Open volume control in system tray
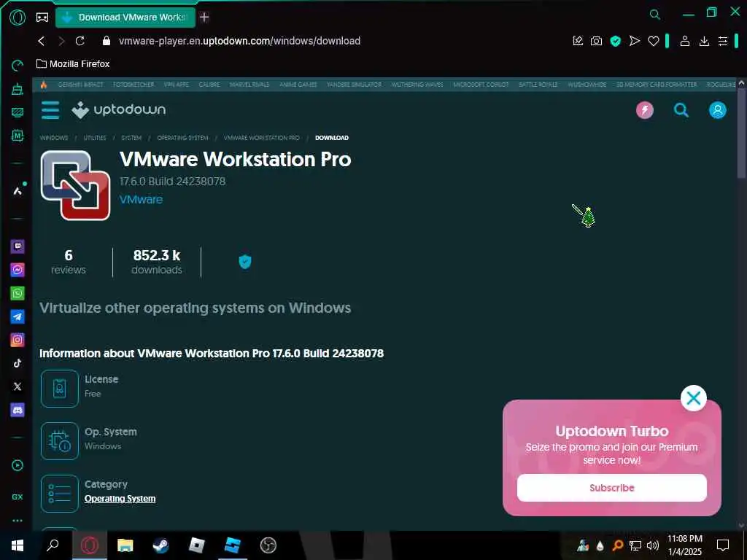Screen dimensions: 747x560 pyautogui.click(x=653, y=545)
